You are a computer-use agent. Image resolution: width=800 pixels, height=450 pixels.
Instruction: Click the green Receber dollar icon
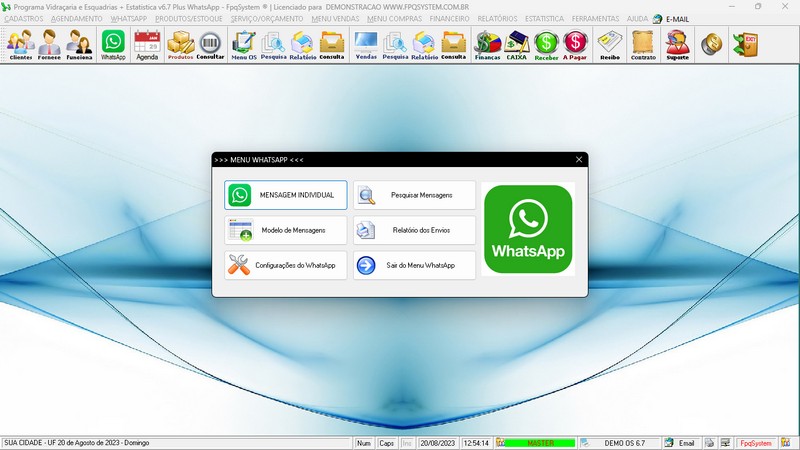(x=546, y=45)
